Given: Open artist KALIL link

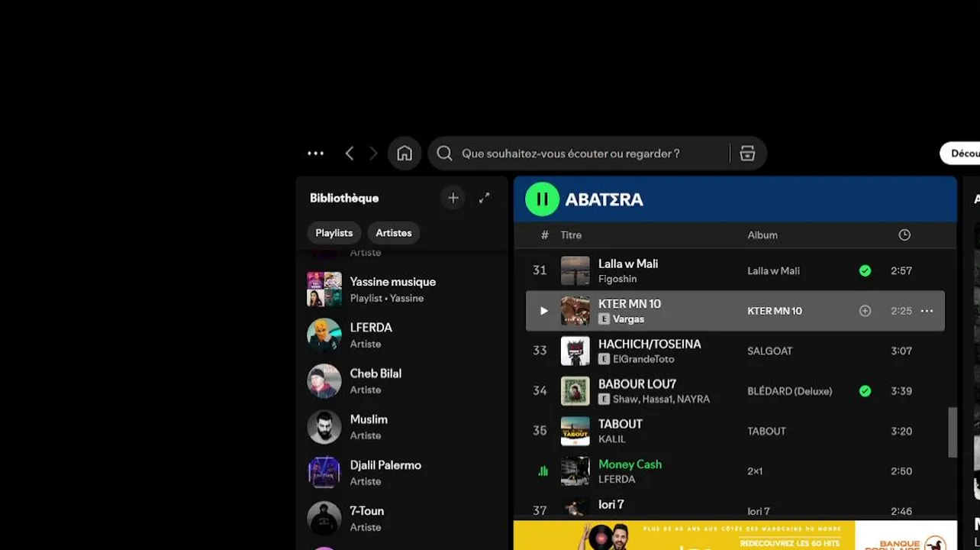Looking at the screenshot, I should pyautogui.click(x=612, y=439).
